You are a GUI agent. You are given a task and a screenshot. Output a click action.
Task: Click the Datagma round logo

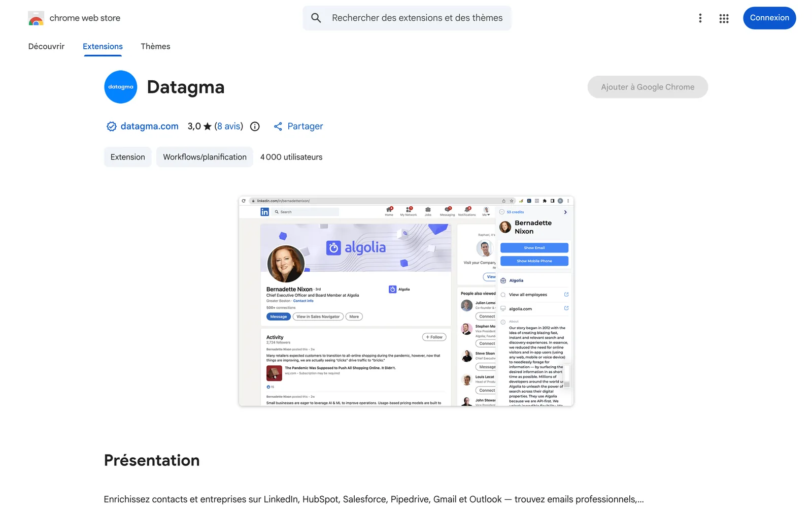point(121,87)
